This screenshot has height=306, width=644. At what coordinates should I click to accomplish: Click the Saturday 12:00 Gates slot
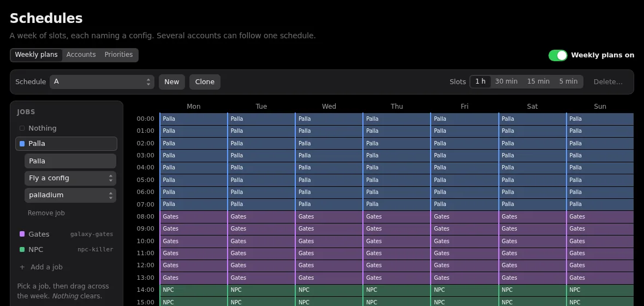coord(532,265)
